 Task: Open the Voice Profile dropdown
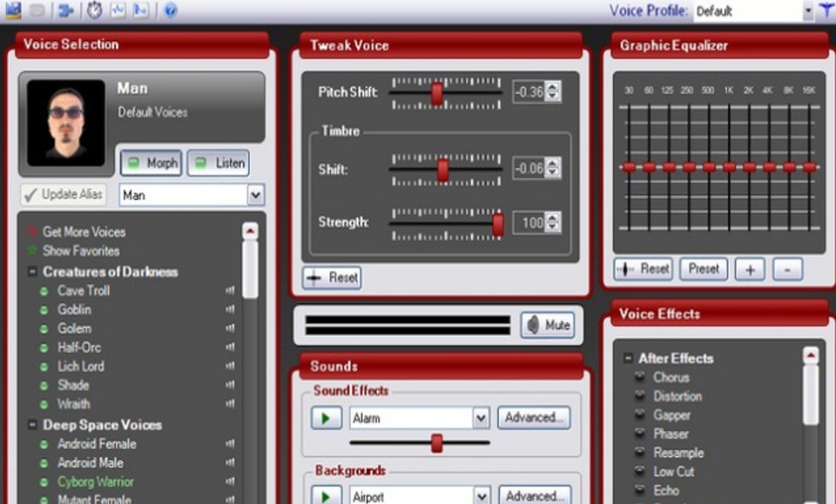(808, 10)
